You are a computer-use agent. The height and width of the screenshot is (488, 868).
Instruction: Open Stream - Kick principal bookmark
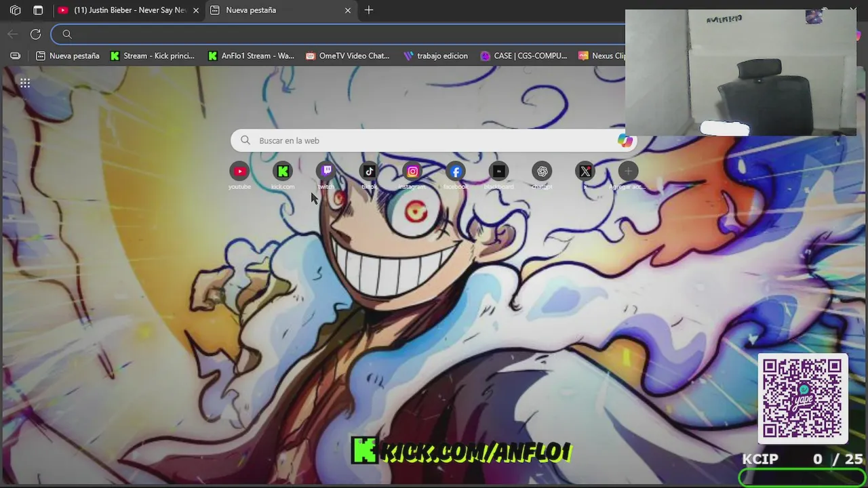pos(153,56)
